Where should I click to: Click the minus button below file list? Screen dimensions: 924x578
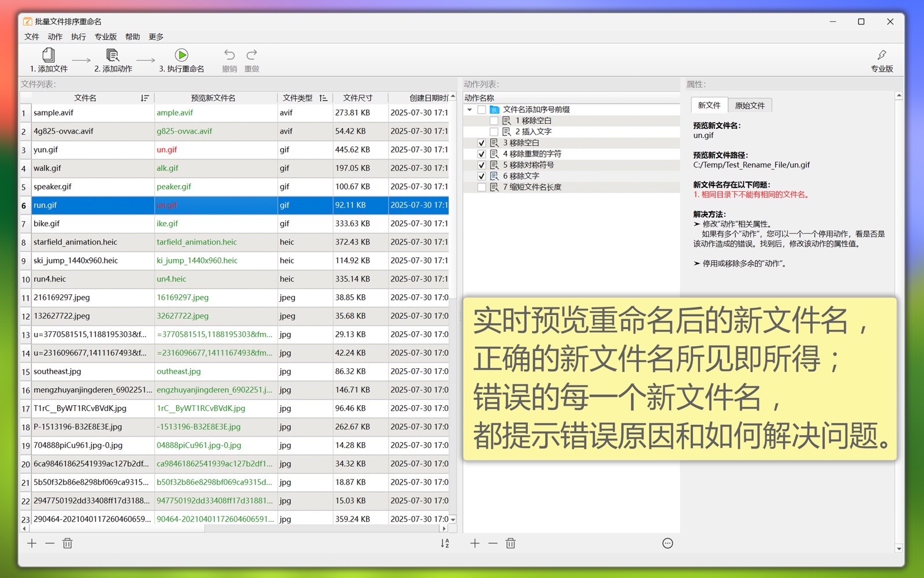tap(50, 543)
